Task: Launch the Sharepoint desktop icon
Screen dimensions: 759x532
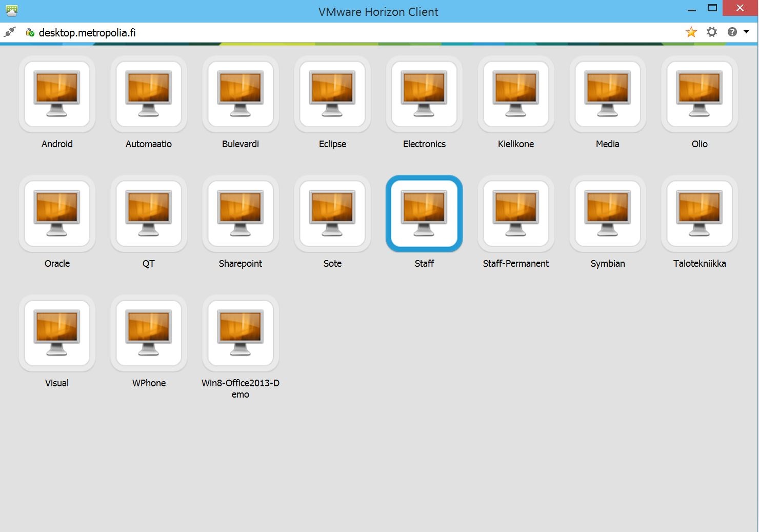Action: click(241, 214)
